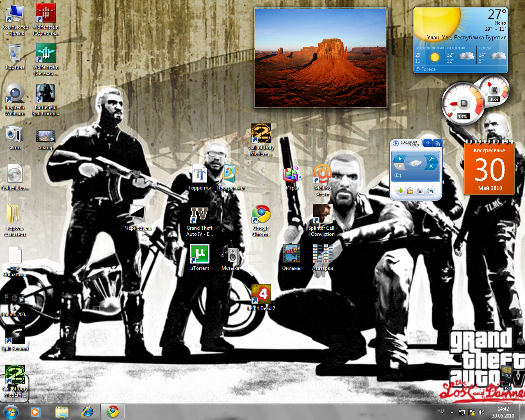The height and width of the screenshot is (420, 525).
Task: Click the fourth Daemon Tools bottom disc button
Action: [x=430, y=191]
